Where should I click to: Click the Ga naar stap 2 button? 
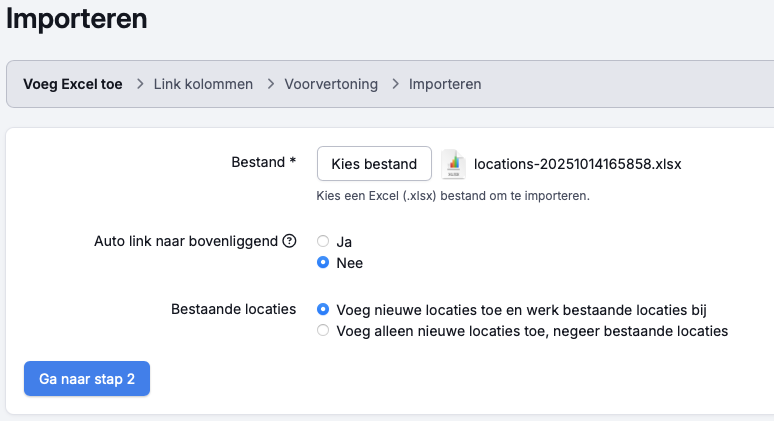pos(87,379)
